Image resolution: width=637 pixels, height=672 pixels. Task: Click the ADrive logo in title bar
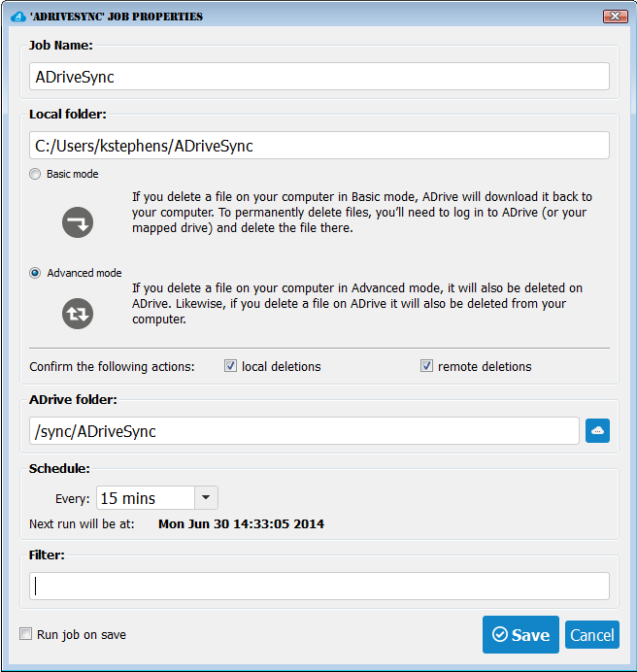coord(17,17)
